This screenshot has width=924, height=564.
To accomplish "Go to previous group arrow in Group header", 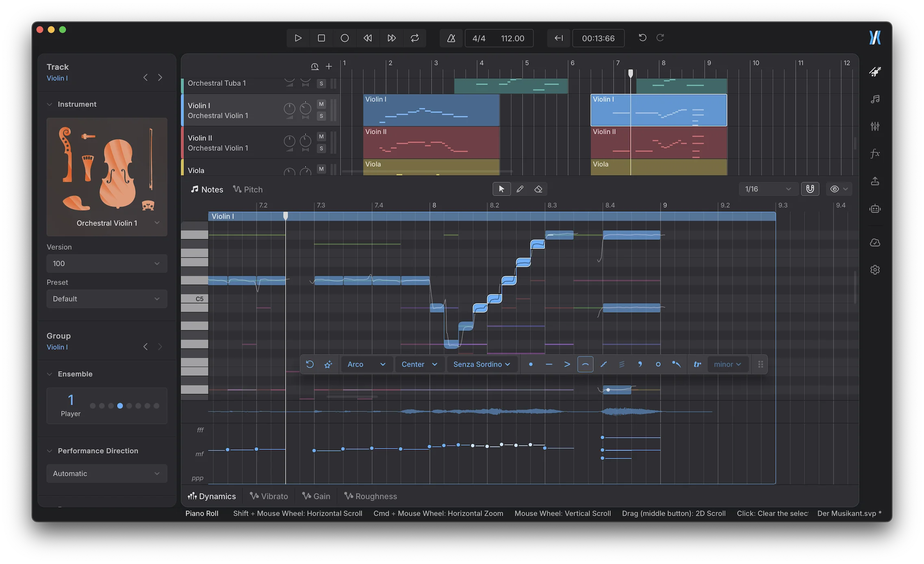I will (x=145, y=346).
